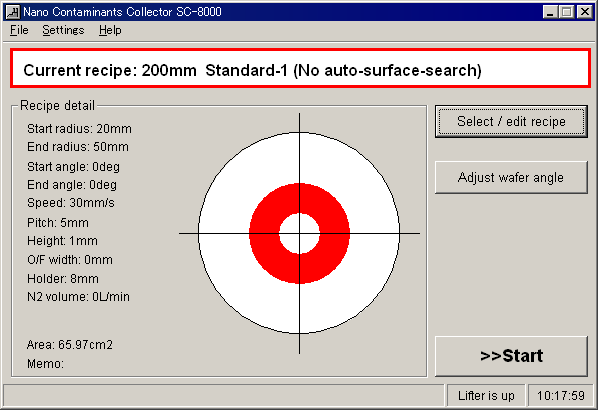Click the Recipe detail group label
This screenshot has width=598, height=410.
coord(57,106)
